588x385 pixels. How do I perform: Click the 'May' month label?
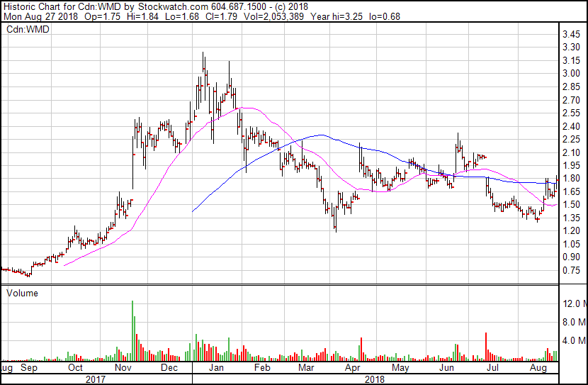(x=400, y=368)
